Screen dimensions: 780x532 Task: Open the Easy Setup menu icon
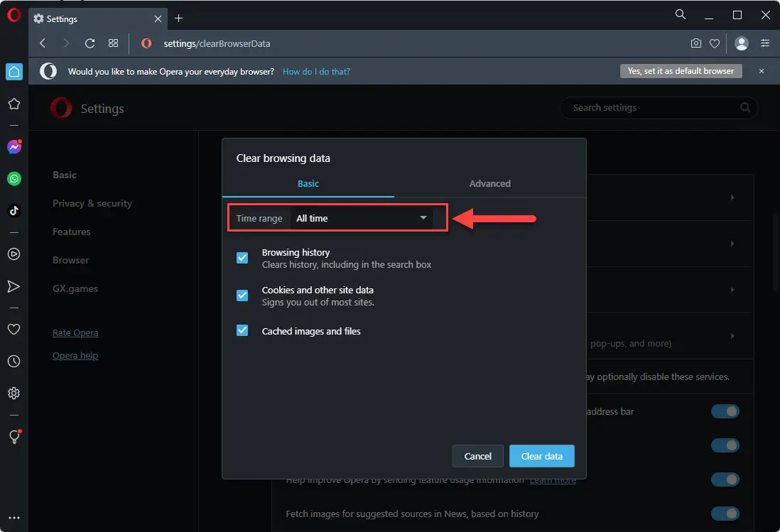click(764, 43)
